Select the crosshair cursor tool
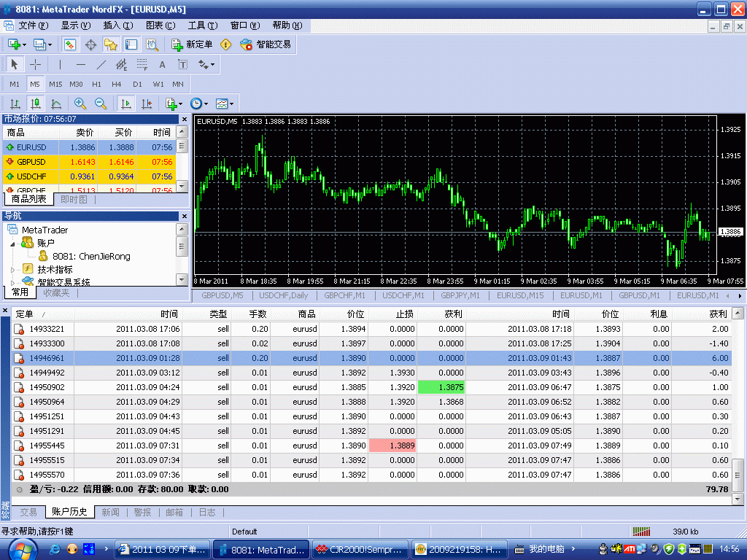 click(35, 65)
